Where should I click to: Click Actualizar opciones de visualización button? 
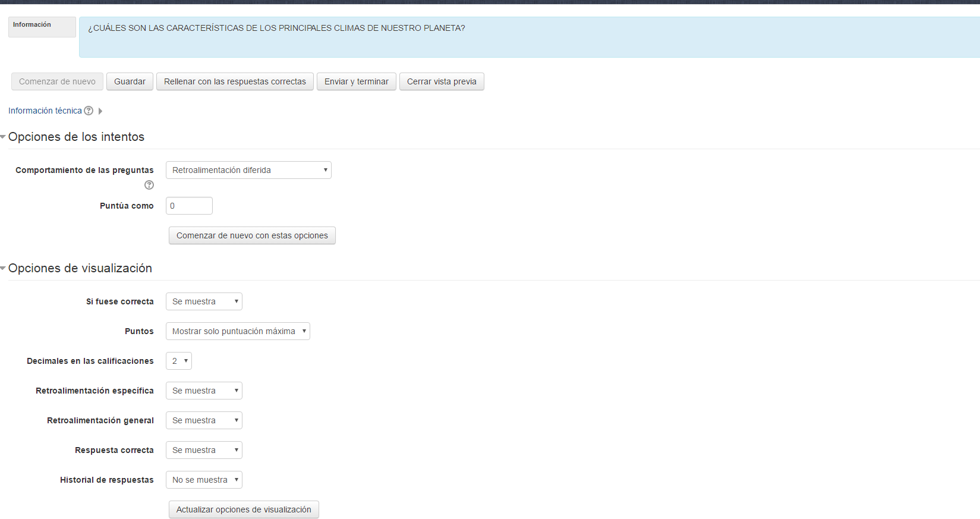pos(244,509)
